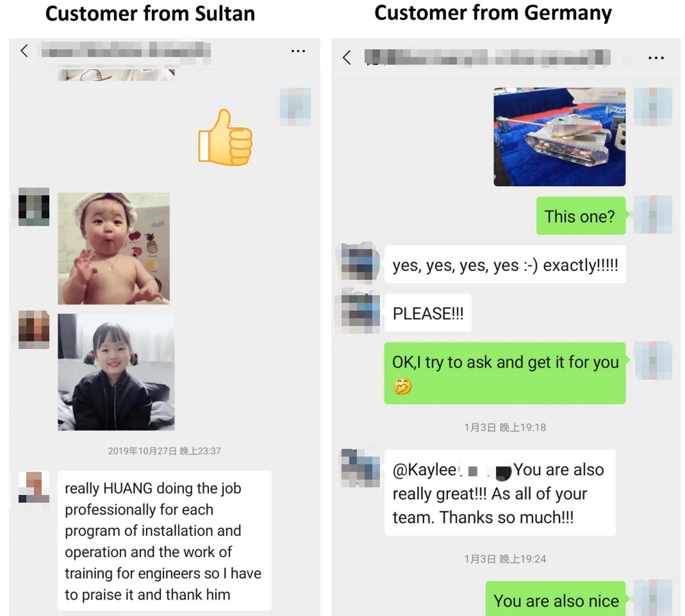
Task: Select "really HUANG doing the job" message
Action: point(164,541)
